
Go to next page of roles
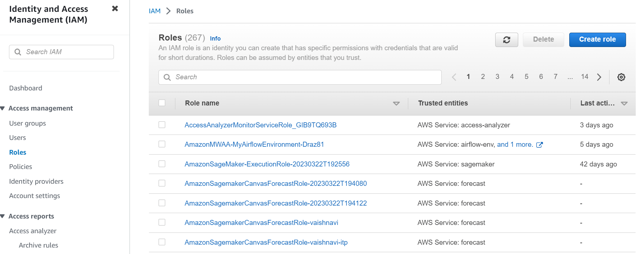point(599,77)
